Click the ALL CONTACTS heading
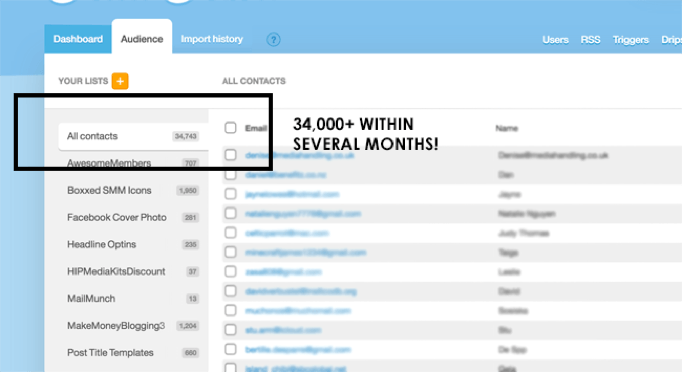682x372 pixels. tap(254, 81)
